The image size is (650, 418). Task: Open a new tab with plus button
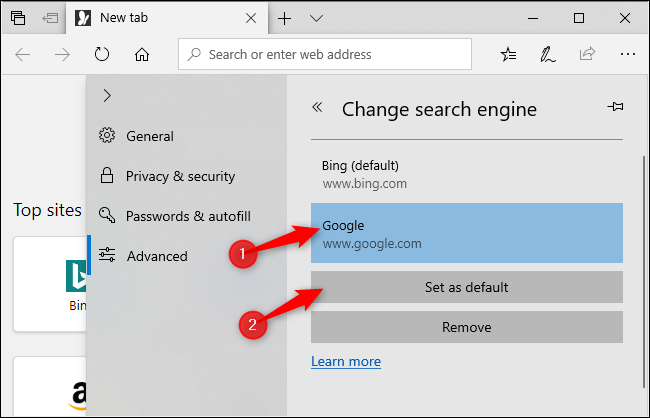point(285,18)
